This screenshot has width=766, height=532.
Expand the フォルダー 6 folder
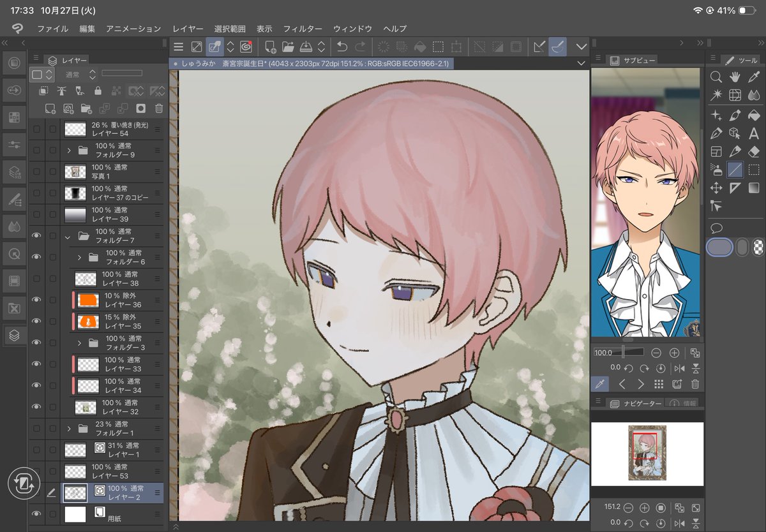pyautogui.click(x=79, y=257)
